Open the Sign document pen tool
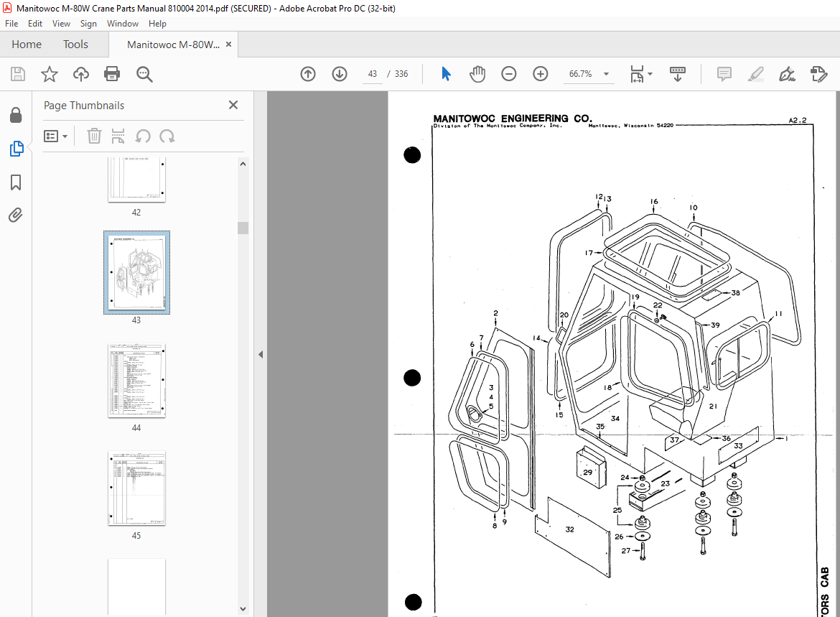The image size is (840, 617). tap(787, 74)
